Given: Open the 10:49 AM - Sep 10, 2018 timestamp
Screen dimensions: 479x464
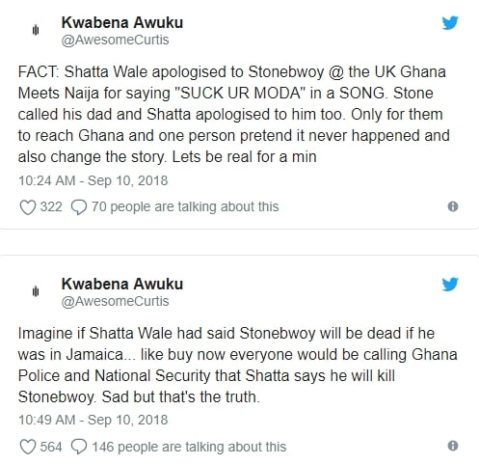Looking at the screenshot, I should click(x=93, y=420).
